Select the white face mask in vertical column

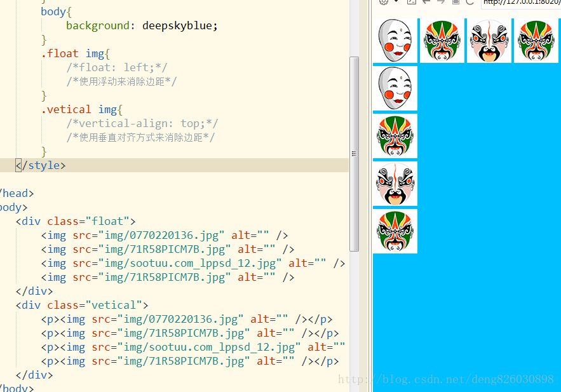click(395, 88)
